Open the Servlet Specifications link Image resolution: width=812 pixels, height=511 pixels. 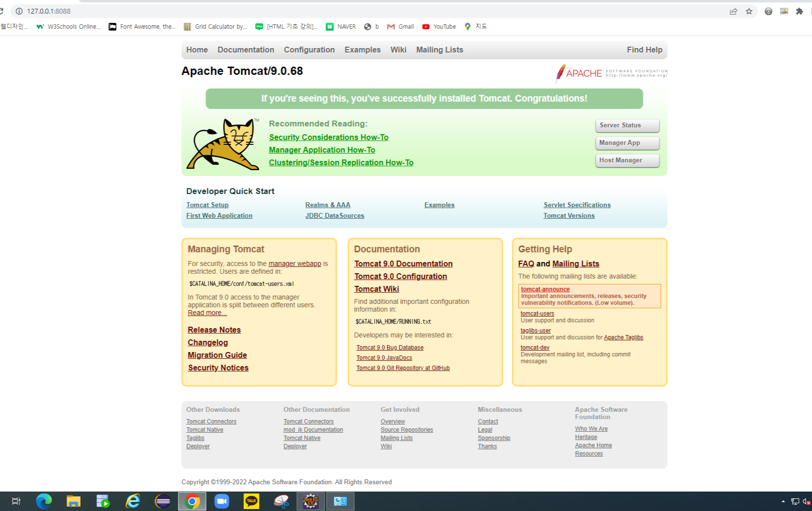pos(577,205)
